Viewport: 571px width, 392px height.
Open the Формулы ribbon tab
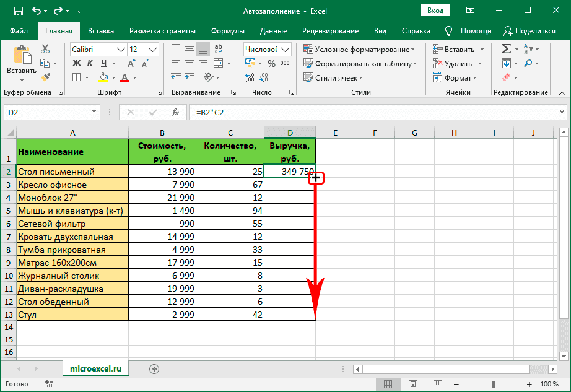[227, 31]
